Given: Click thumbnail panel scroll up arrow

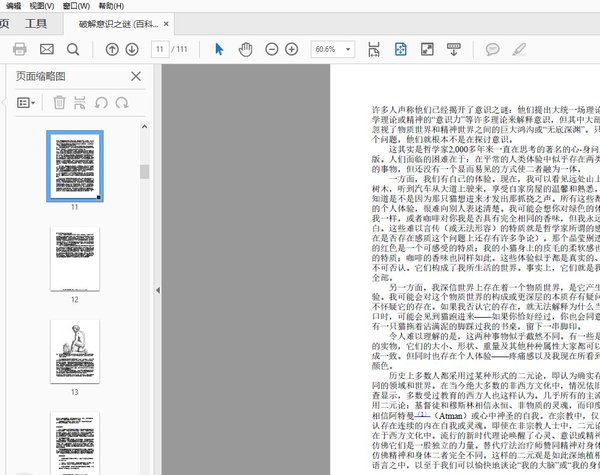Looking at the screenshot, I should tap(144, 126).
